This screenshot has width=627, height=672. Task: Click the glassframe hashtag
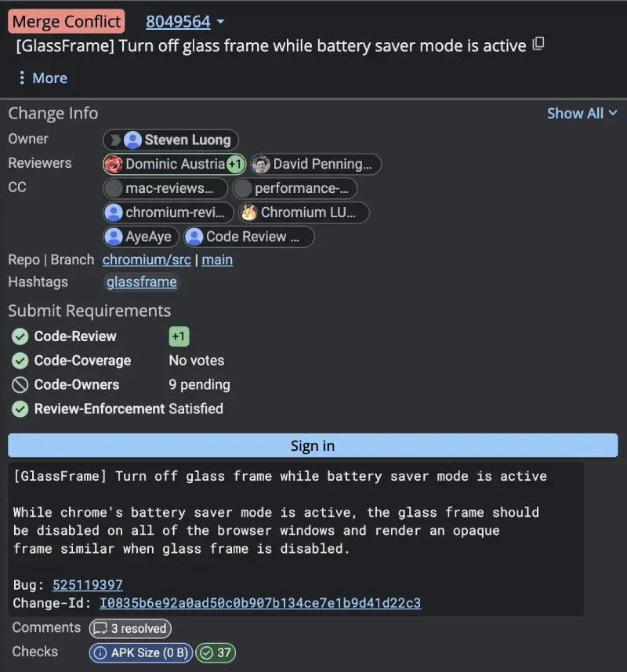pyautogui.click(x=142, y=282)
